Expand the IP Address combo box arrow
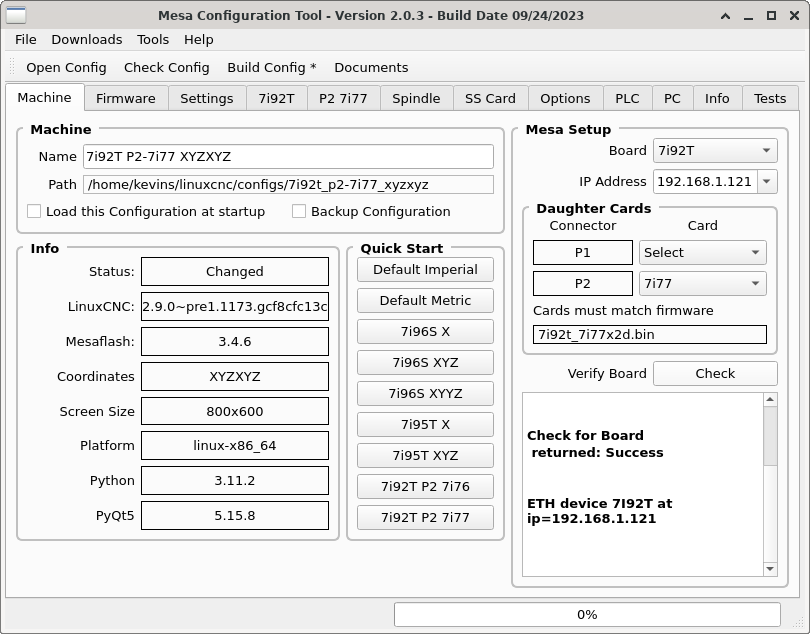Screen dimensions: 810x634 (767, 182)
